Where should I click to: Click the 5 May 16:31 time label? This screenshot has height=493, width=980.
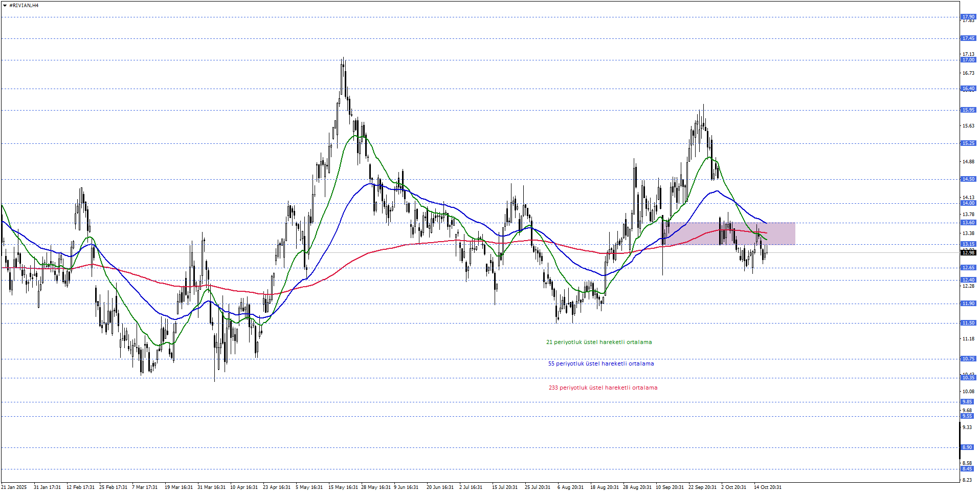[x=309, y=487]
